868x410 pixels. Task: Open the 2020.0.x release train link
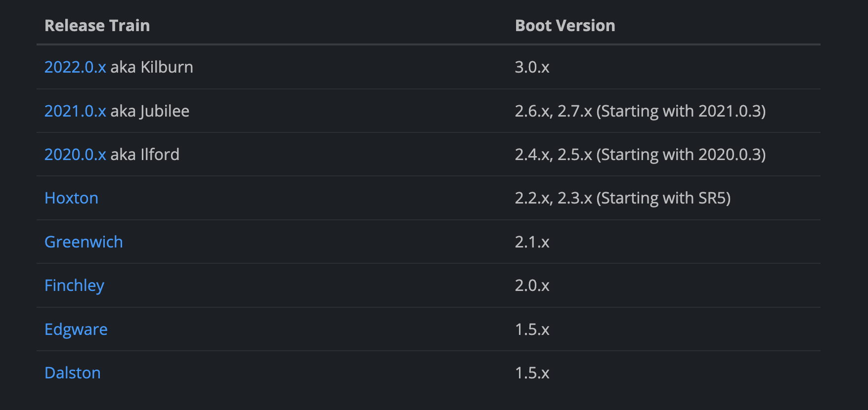coord(75,155)
